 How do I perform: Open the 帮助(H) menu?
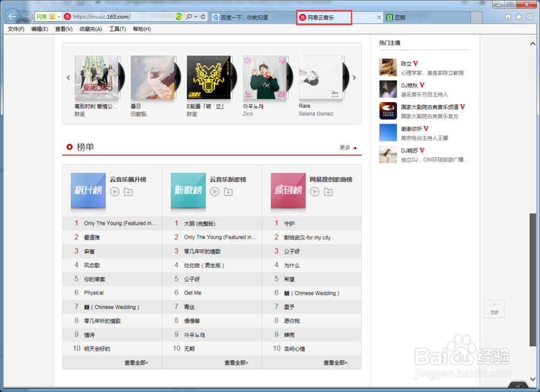[142, 29]
